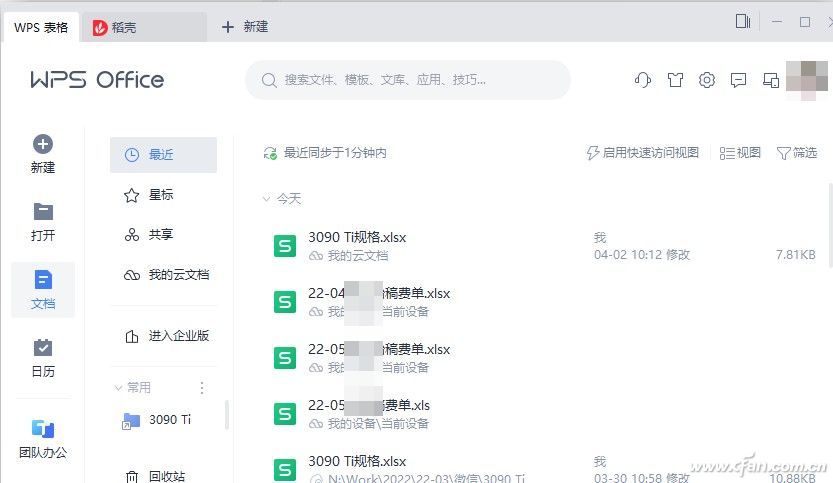Open the 打开 folder icon

pos(42,211)
